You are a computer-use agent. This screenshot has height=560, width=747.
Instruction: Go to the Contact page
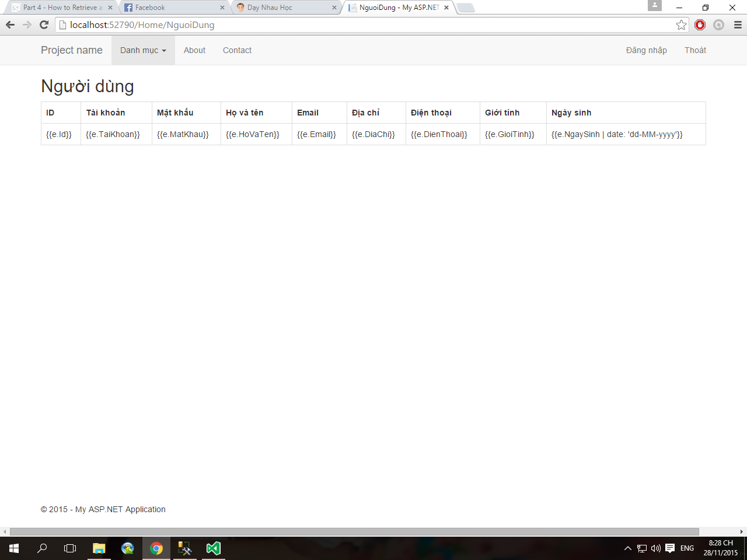[x=237, y=50]
